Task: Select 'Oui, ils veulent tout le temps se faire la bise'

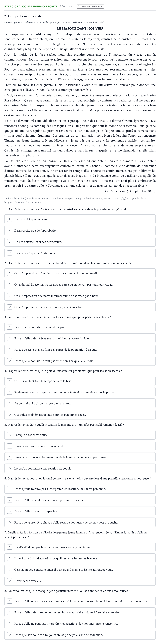Action: click(x=80, y=381)
